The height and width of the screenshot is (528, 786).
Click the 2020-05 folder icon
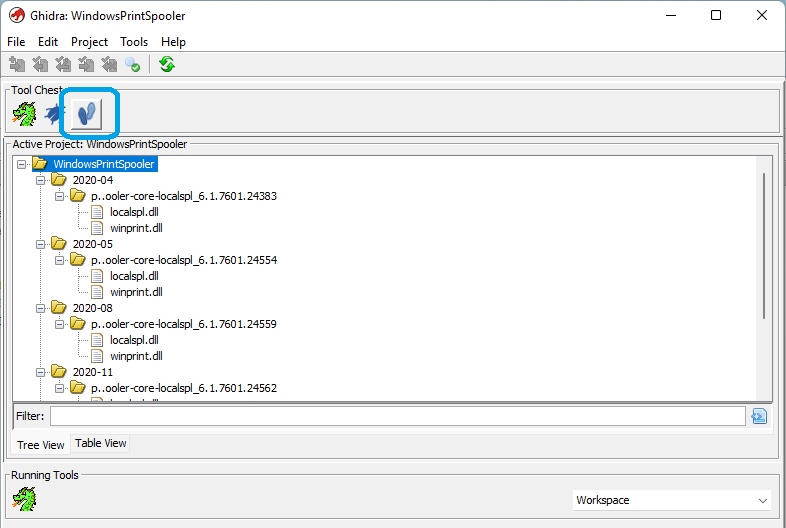[59, 244]
